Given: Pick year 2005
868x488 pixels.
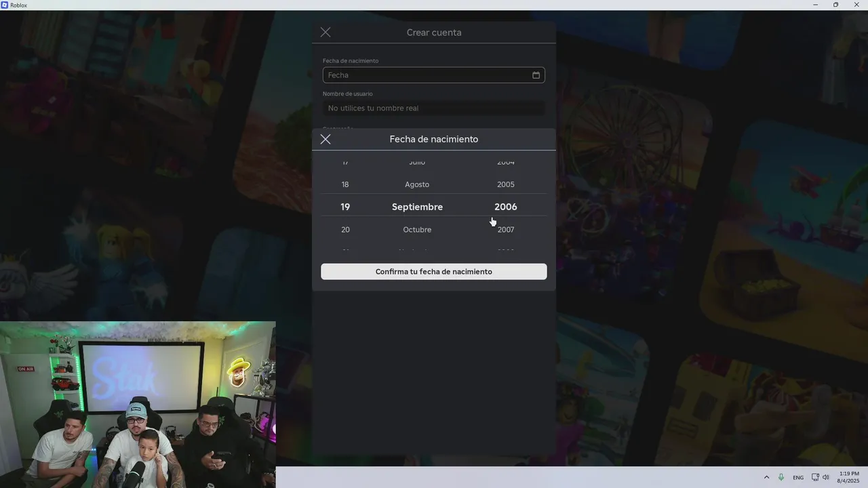Looking at the screenshot, I should click(506, 184).
